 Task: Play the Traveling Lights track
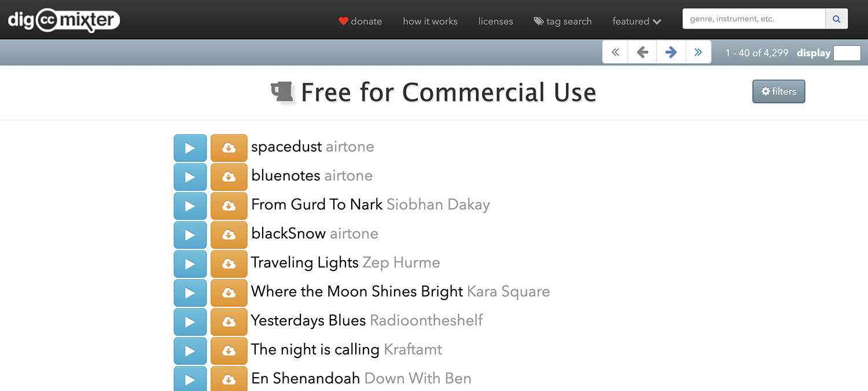[190, 264]
